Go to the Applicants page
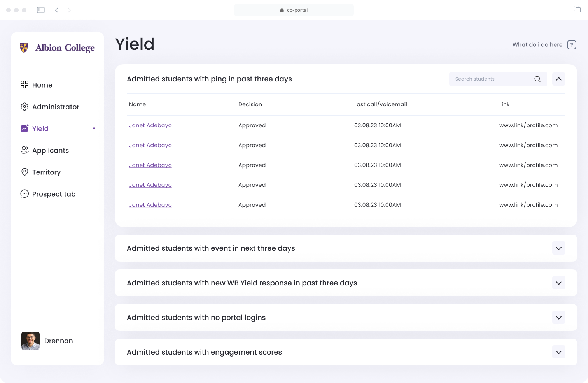 point(45,150)
